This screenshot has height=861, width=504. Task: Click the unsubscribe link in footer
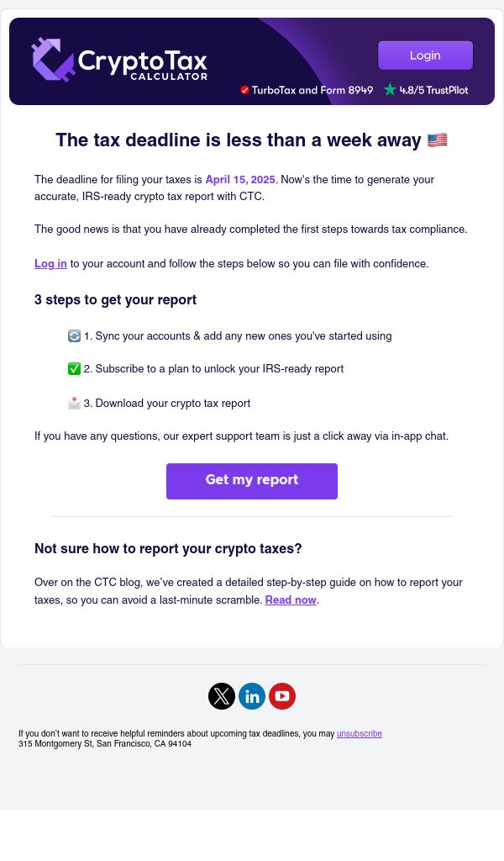click(360, 733)
